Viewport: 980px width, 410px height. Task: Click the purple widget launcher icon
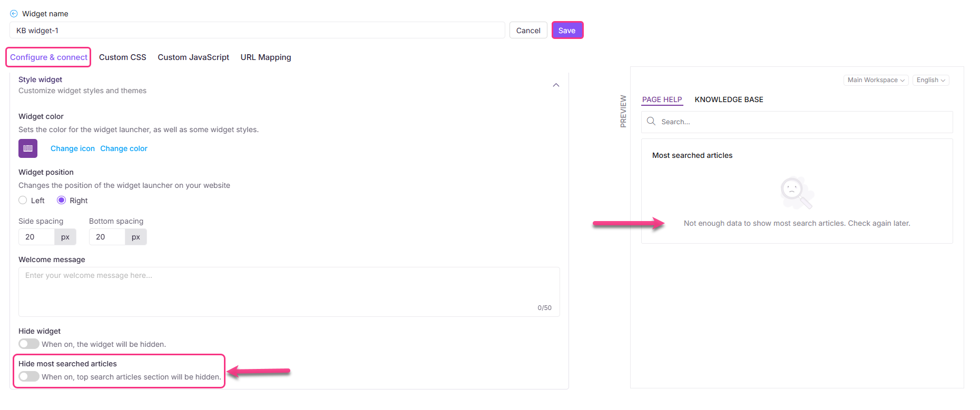coord(28,148)
